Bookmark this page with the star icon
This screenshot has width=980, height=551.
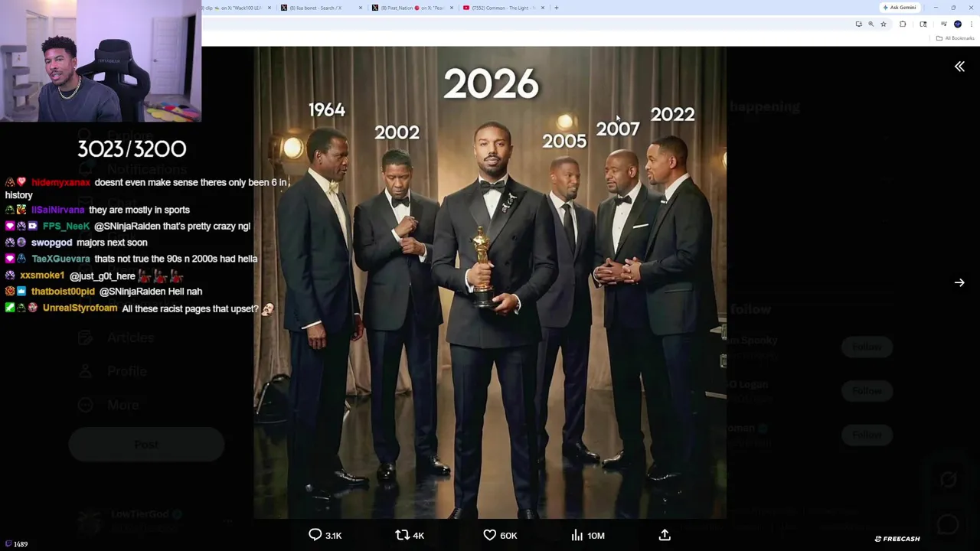click(883, 24)
